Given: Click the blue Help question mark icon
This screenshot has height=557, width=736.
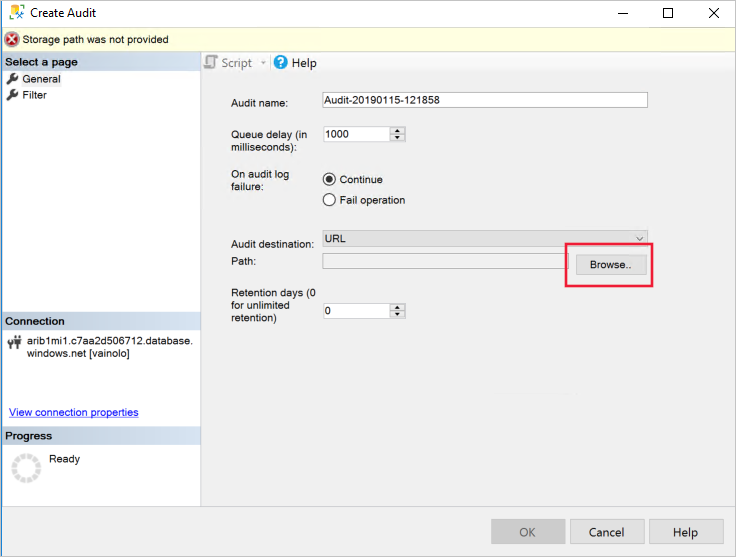Looking at the screenshot, I should [x=281, y=62].
